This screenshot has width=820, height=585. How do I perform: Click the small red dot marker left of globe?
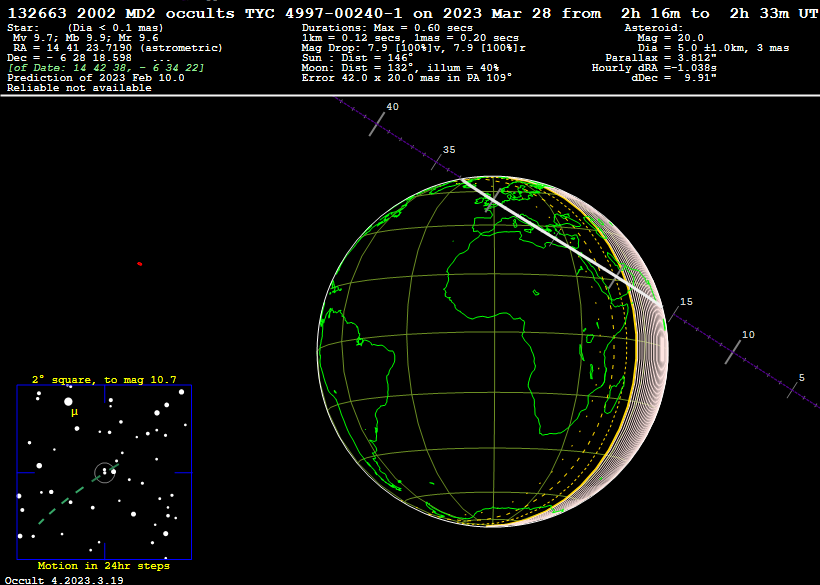point(140,264)
